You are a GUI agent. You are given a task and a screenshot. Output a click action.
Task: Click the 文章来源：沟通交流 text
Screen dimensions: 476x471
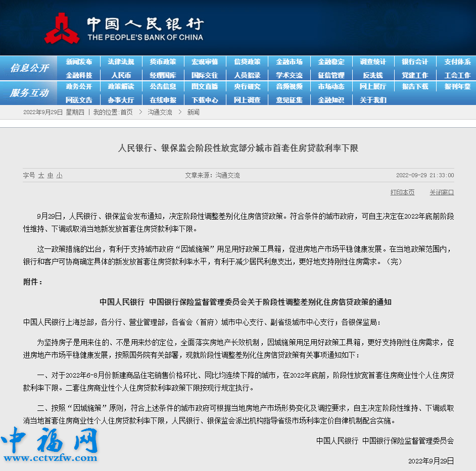(x=213, y=175)
